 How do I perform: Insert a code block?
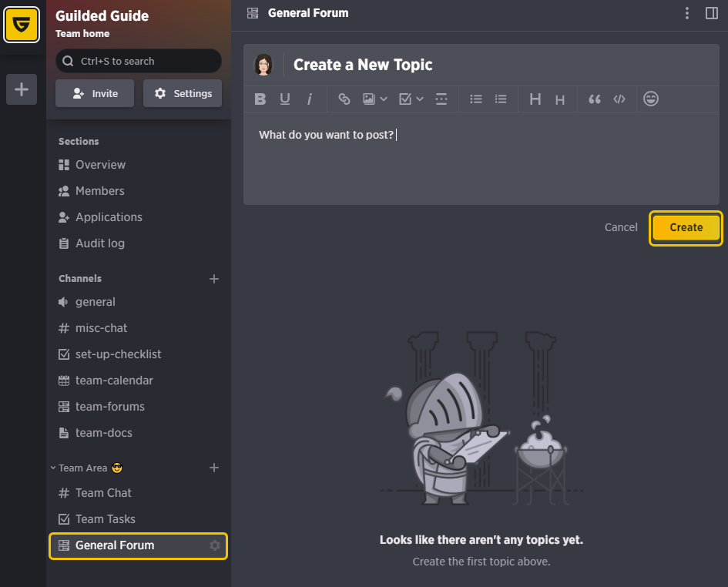619,99
